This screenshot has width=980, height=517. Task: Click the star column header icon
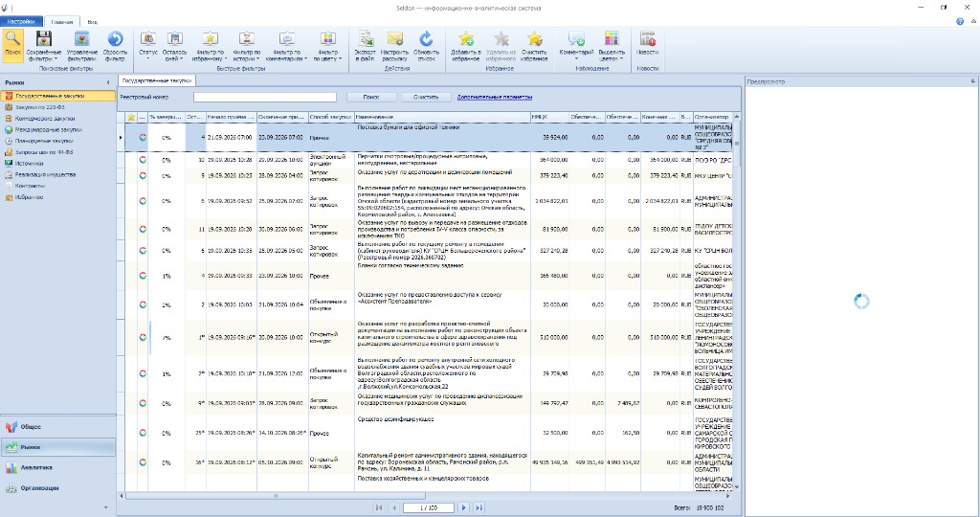(x=130, y=117)
